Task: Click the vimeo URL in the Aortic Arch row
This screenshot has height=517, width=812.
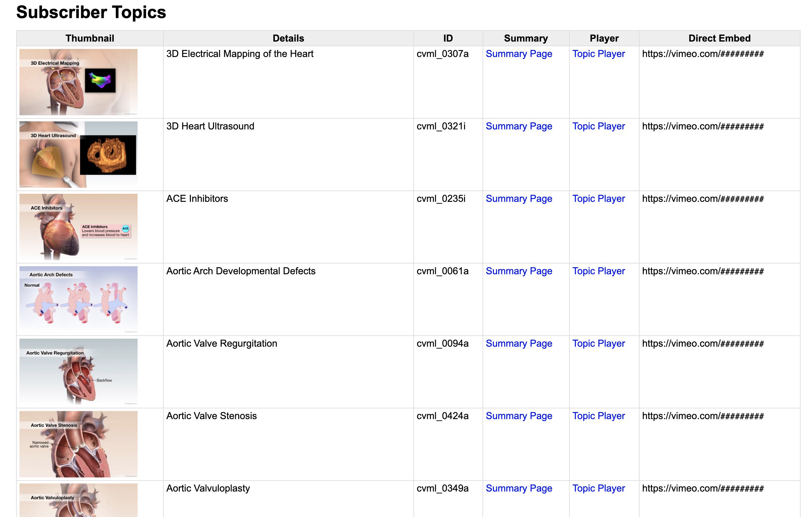Action: click(703, 271)
